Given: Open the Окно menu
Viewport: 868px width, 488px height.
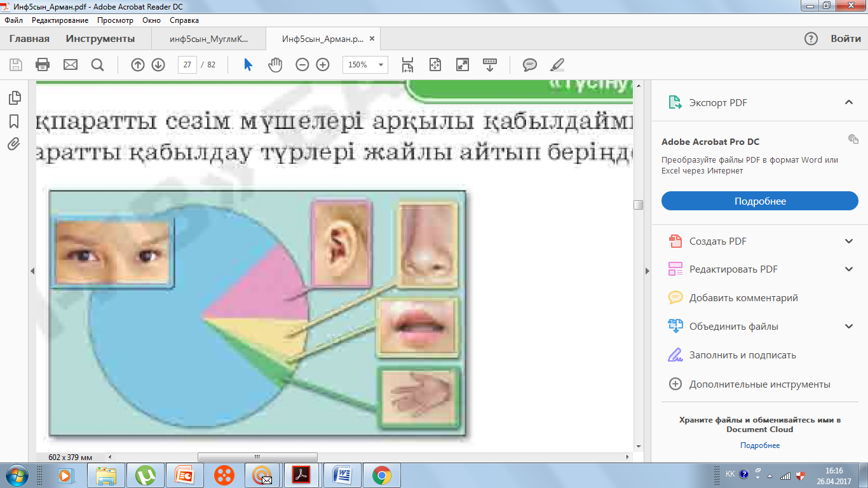Looking at the screenshot, I should coord(151,20).
